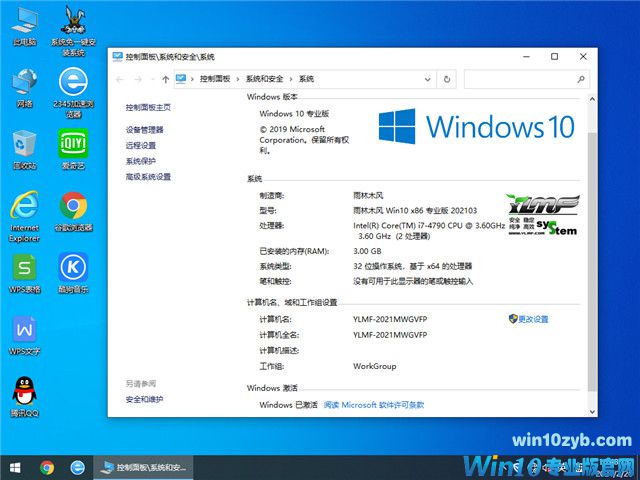Screen dimensions: 640x480
Task: Expand the chevron after 控制面板 breadcrumb
Action: 238,79
